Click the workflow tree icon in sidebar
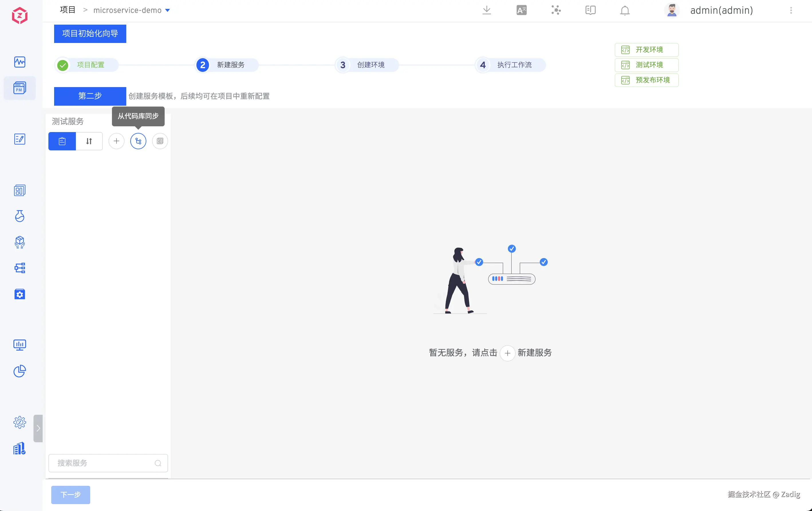Viewport: 812px width, 511px height. tap(19, 268)
